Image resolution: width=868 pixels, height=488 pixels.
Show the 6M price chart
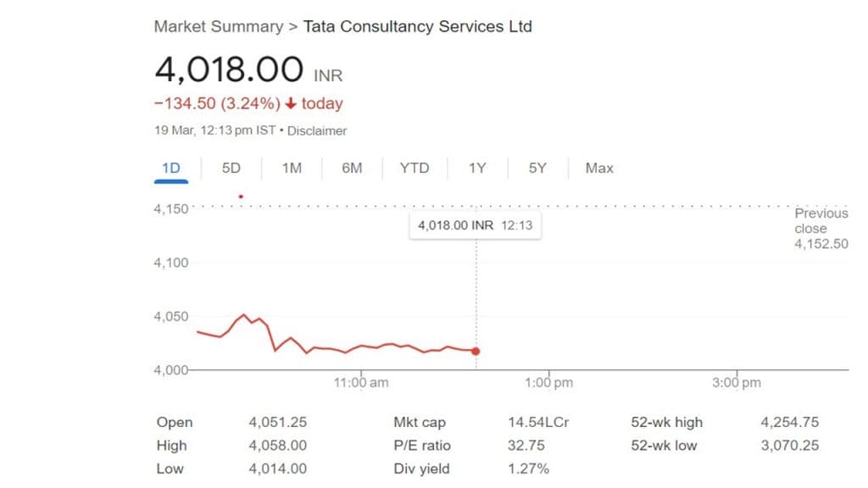[x=352, y=168]
